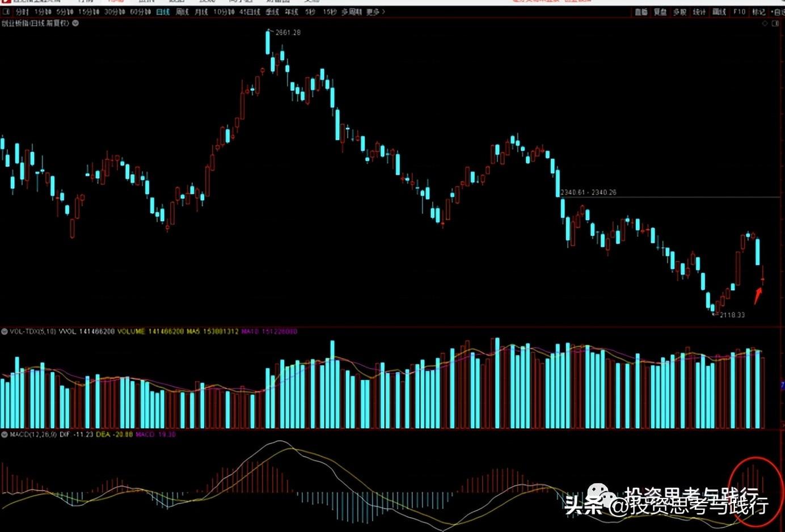Expand the MACD indicator settings icon
The width and height of the screenshot is (785, 532).
pyautogui.click(x=5, y=434)
